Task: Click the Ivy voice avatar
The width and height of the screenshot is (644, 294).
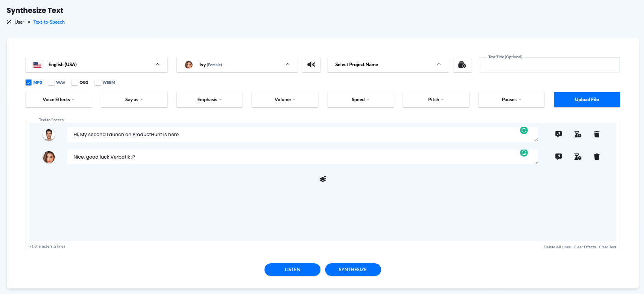Action: 189,65
